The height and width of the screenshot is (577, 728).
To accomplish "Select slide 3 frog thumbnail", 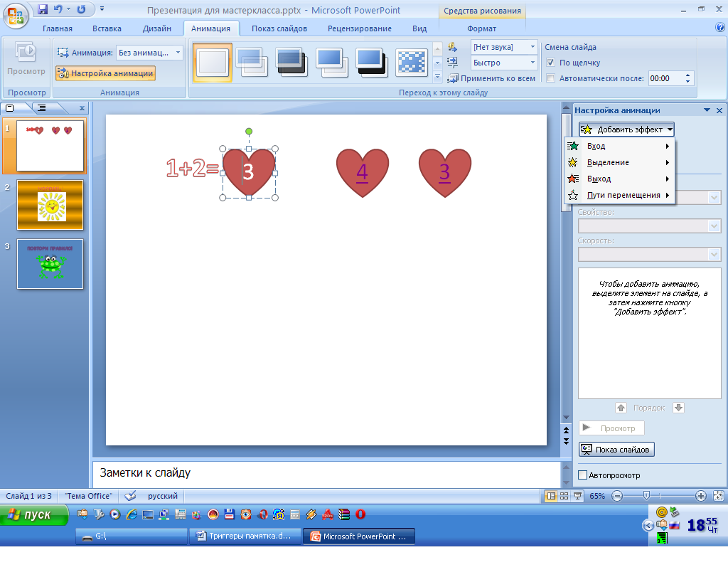I will 50,264.
